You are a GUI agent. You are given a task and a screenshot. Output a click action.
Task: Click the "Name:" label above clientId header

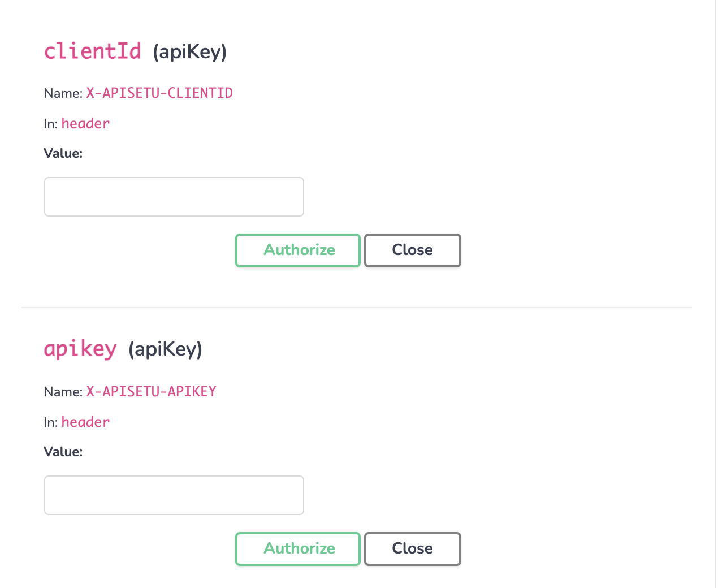63,93
